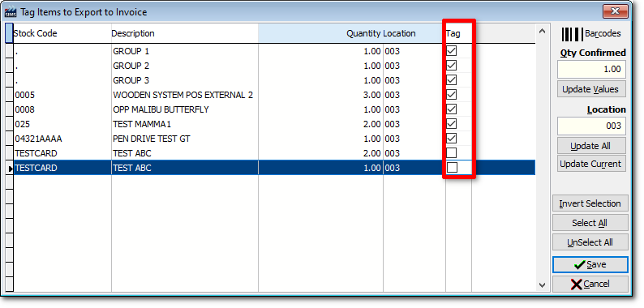Click PEN DRIVE TEST GT description

click(x=185, y=139)
